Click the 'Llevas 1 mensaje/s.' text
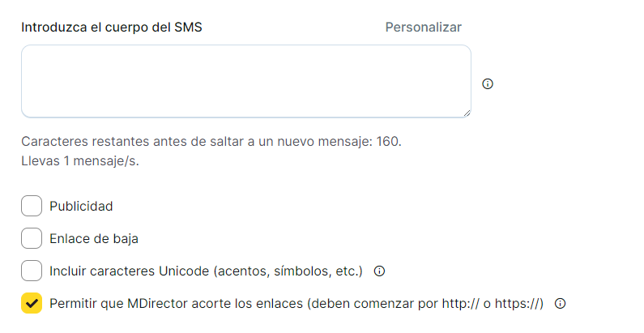The height and width of the screenshot is (333, 644). click(x=80, y=160)
